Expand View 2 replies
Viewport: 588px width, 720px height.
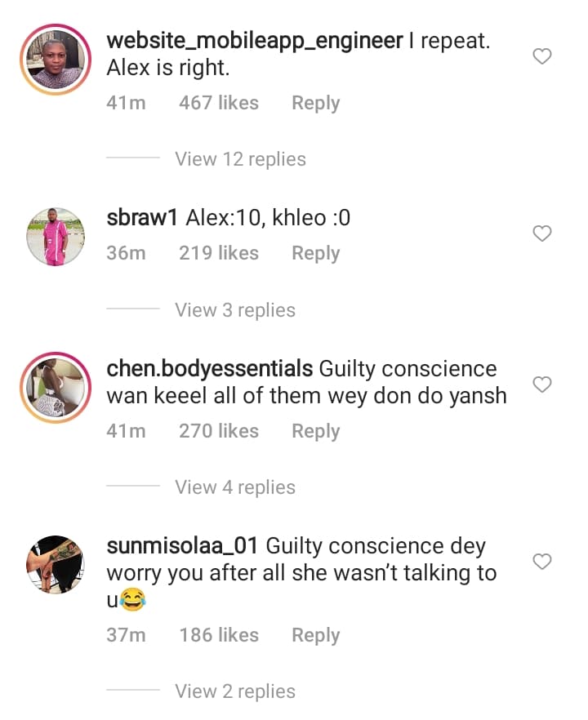pyautogui.click(x=235, y=691)
